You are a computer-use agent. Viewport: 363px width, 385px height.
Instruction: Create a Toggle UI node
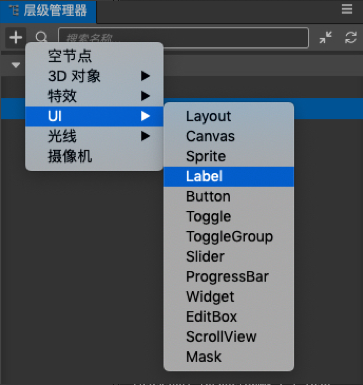[x=229, y=217]
